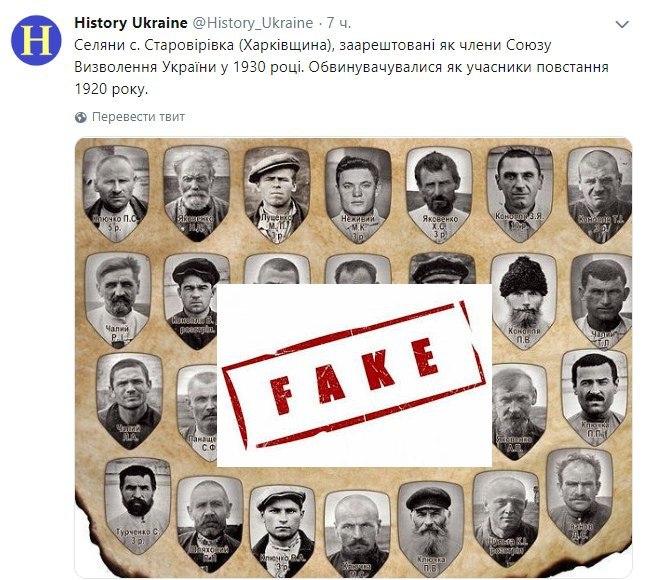The width and height of the screenshot is (653, 580).
Task: Select the Ключка П.П. mustached portrait
Action: click(x=594, y=397)
